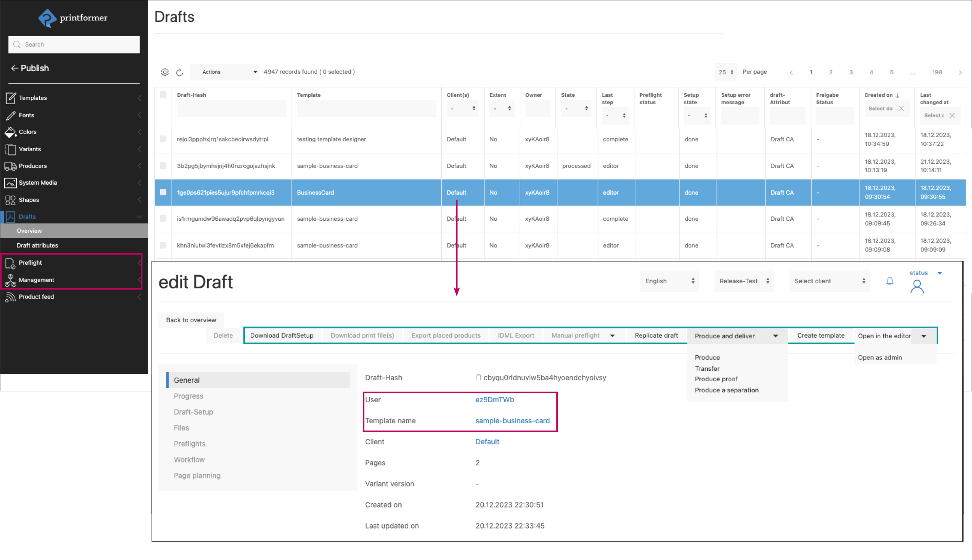Click the Product feed icon

point(10,297)
